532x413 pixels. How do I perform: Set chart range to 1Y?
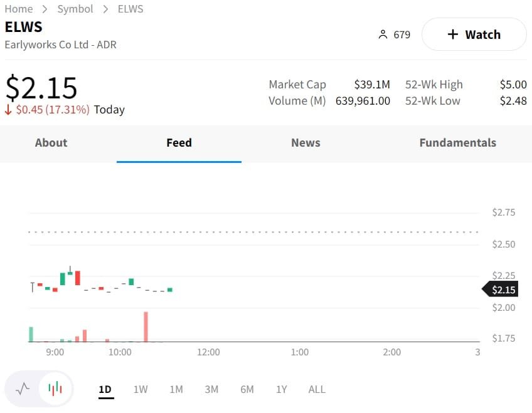[x=282, y=389]
